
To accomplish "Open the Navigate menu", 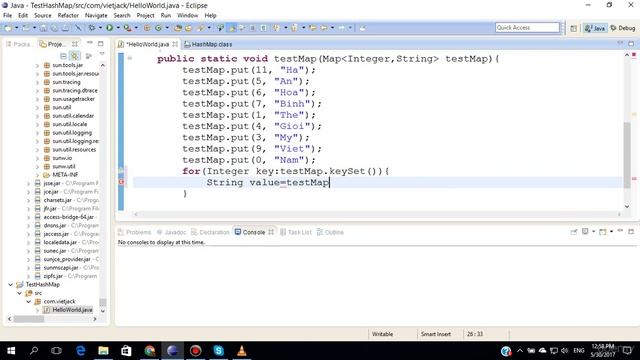I will [96, 15].
